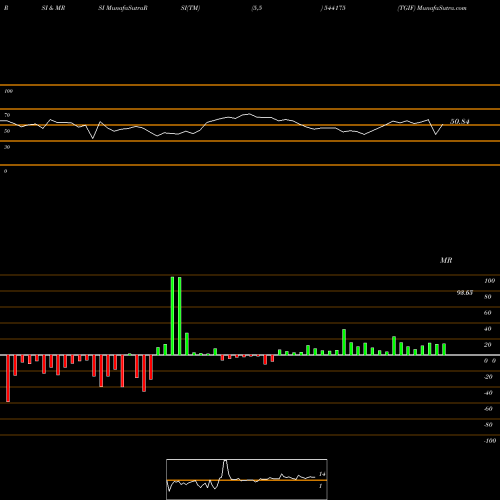Click the 50.84 RSI value label

pyautogui.click(x=460, y=122)
